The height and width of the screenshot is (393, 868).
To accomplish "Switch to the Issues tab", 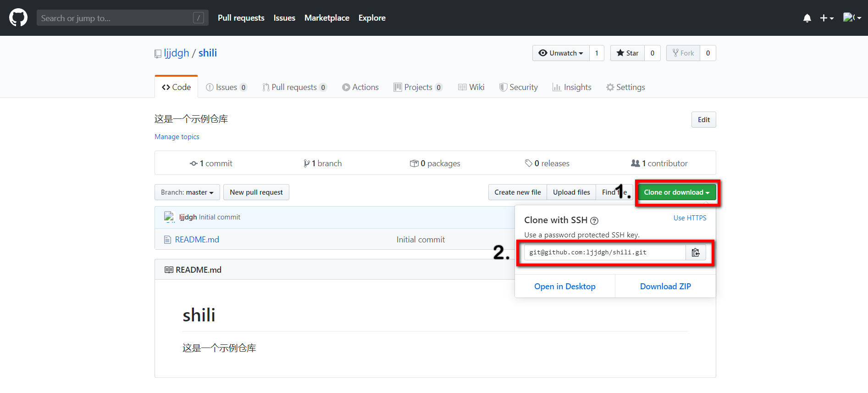I will [x=226, y=87].
